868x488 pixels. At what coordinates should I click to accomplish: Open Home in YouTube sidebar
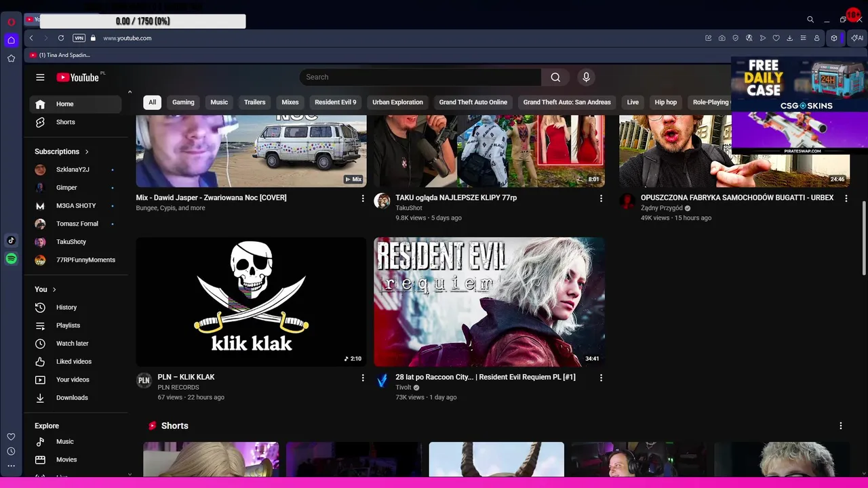click(75, 104)
